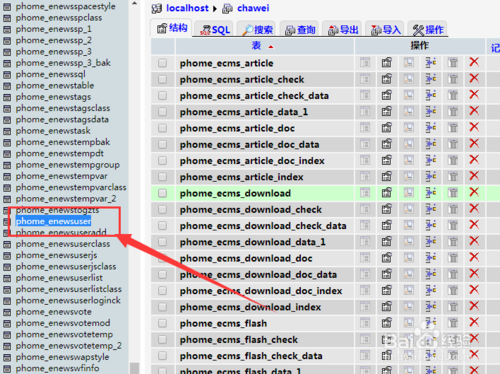Open phome_ecms_flash_check table link
Viewport: 500px width, 374px height.
[239, 340]
